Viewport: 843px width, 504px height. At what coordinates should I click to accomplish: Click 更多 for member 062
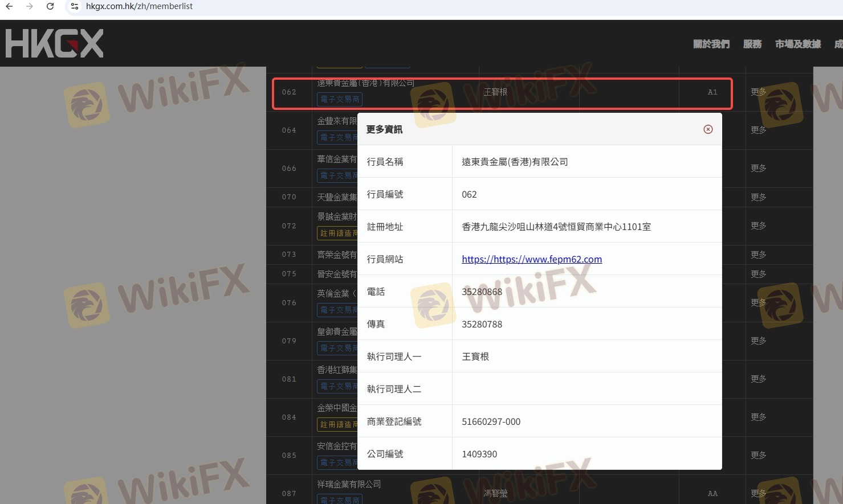758,92
